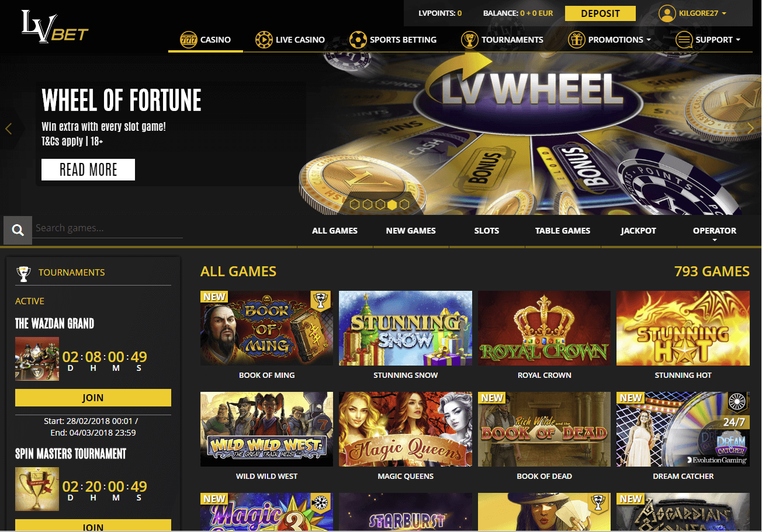Screen dimensions: 762x532
Task: Switch to the SLOTS games tab
Action: coord(487,231)
